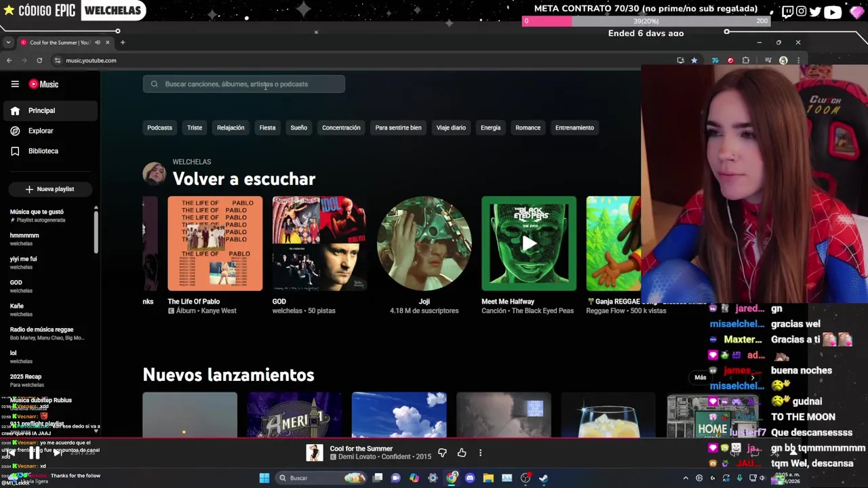Open the lol playlist in sidebar
Image resolution: width=868 pixels, height=488 pixels.
pos(47,357)
